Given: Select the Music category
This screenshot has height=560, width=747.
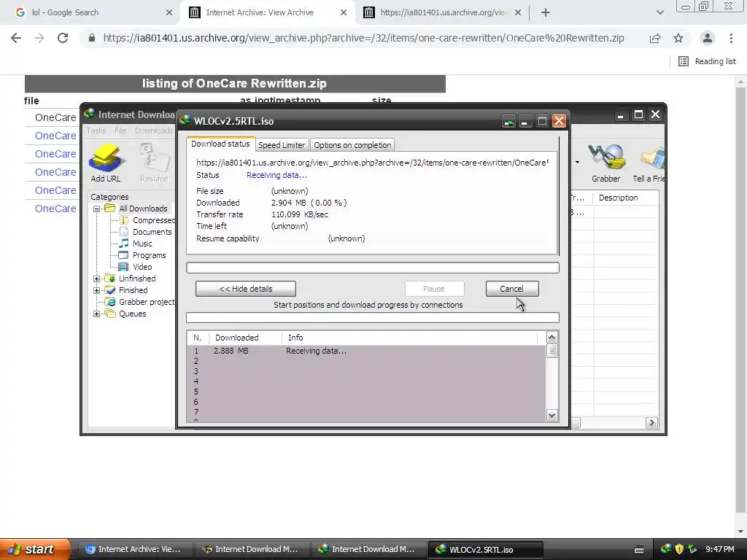Looking at the screenshot, I should coord(136,244).
